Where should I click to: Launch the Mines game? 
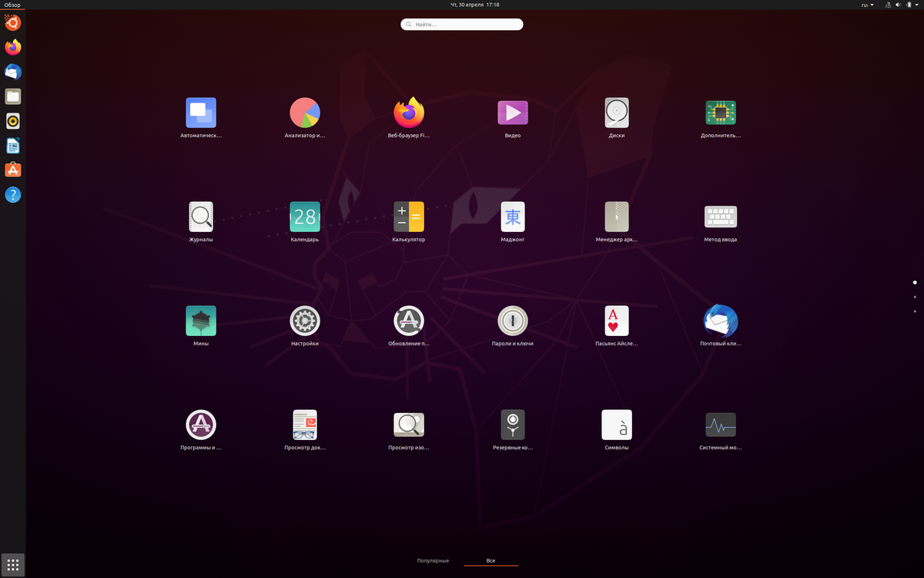click(200, 321)
